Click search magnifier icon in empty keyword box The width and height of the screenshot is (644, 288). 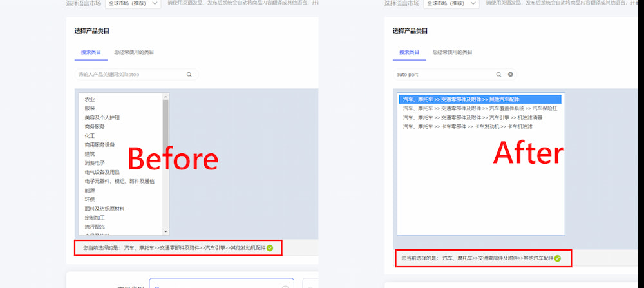pyautogui.click(x=189, y=75)
